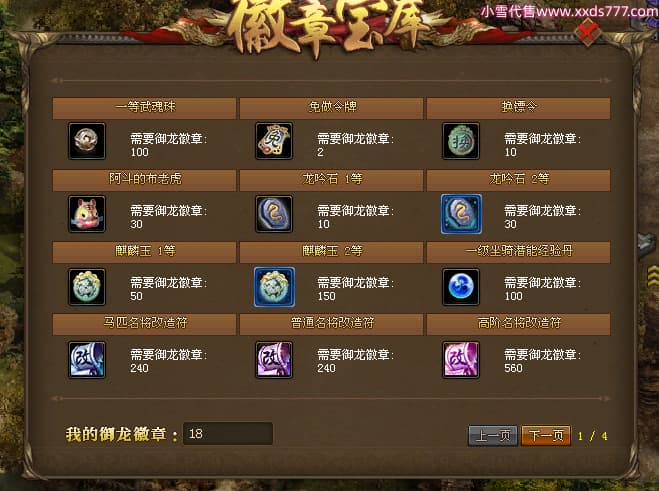Click the 高阶名将改造符 title bar
Viewport: 659px width, 491px height.
pos(518,324)
